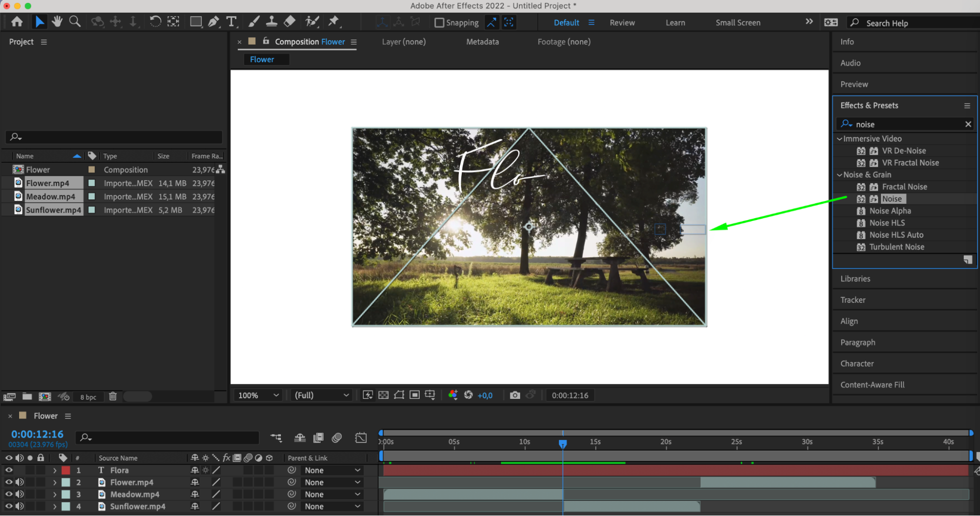Image resolution: width=980 pixels, height=516 pixels.
Task: Hide the Flora text layer
Action: point(9,470)
